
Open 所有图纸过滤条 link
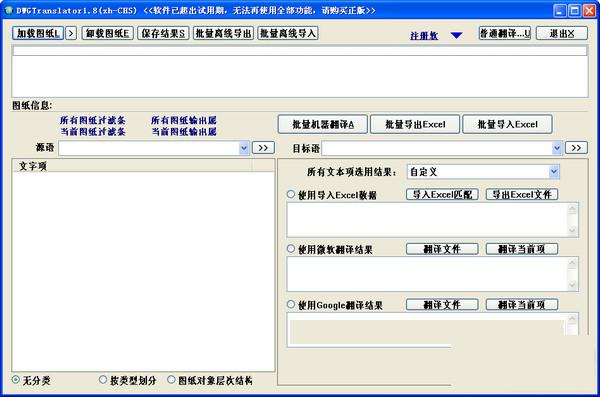[93, 120]
